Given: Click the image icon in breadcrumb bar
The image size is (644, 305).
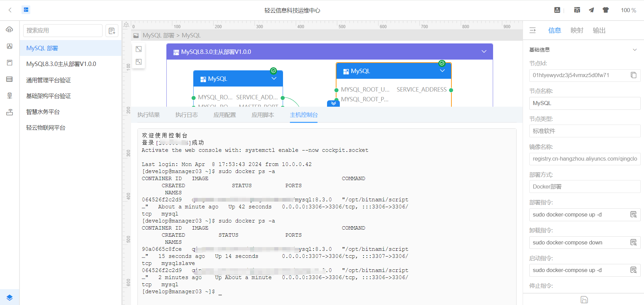Looking at the screenshot, I should (136, 35).
